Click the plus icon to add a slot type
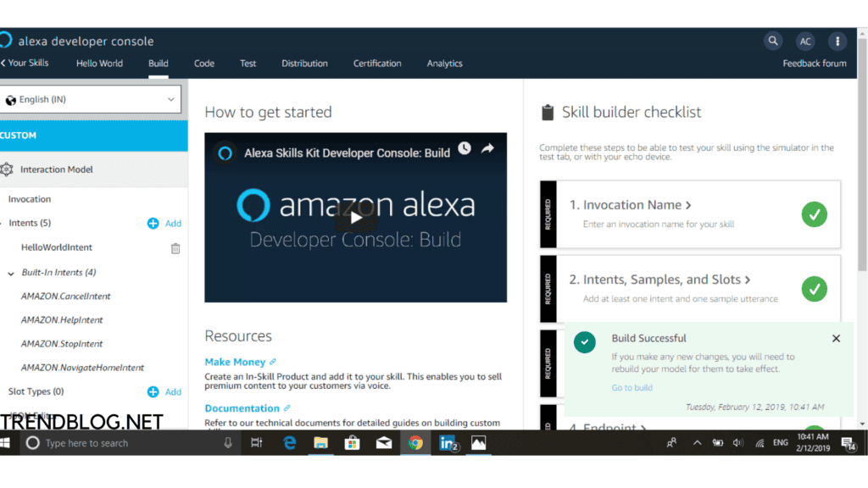 153,391
